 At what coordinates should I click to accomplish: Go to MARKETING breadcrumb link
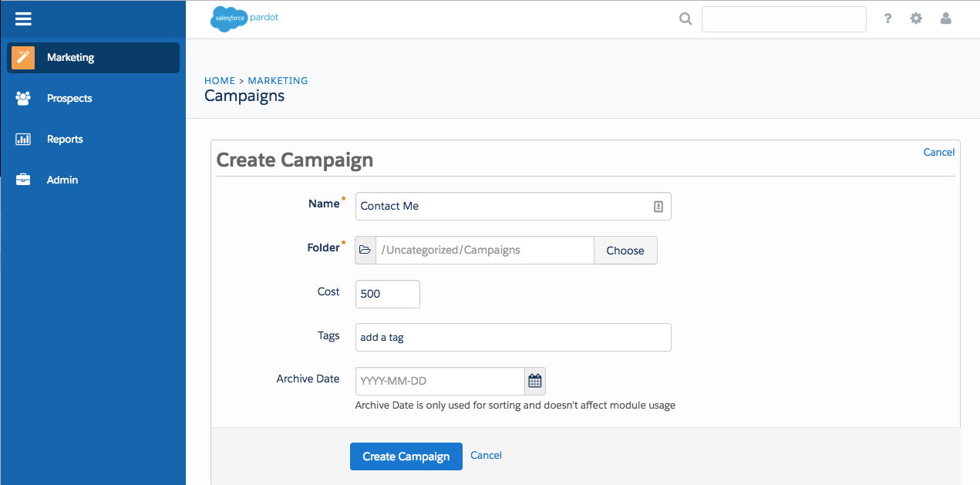[x=278, y=81]
